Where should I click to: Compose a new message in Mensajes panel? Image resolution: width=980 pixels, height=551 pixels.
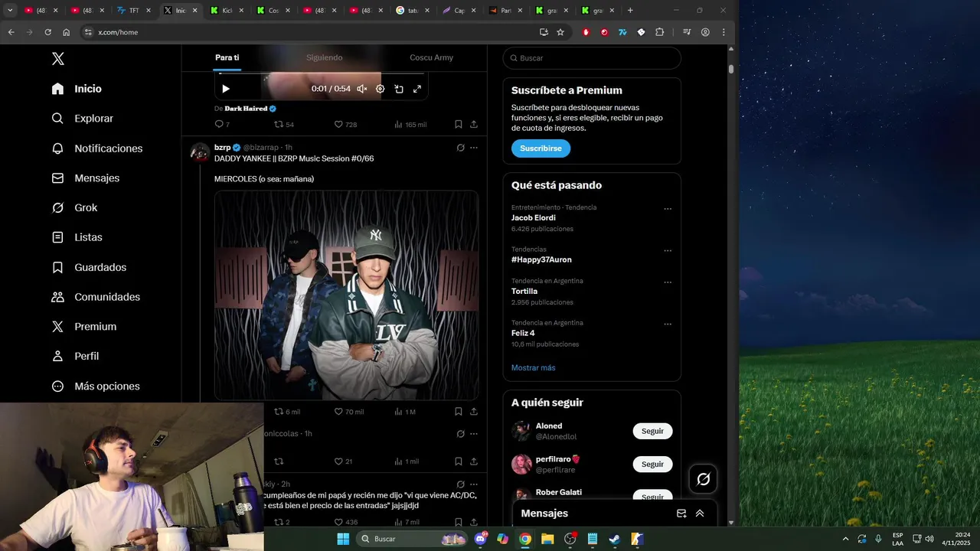click(x=681, y=514)
